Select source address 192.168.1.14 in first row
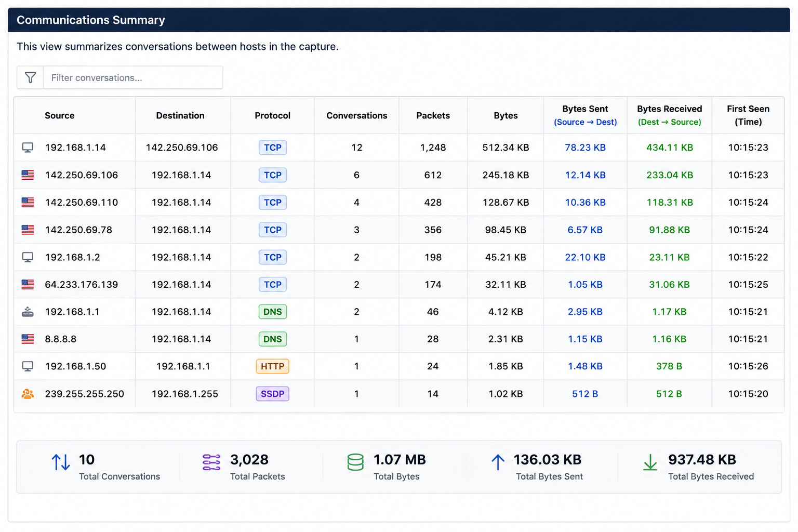This screenshot has height=532, width=798. click(x=75, y=148)
